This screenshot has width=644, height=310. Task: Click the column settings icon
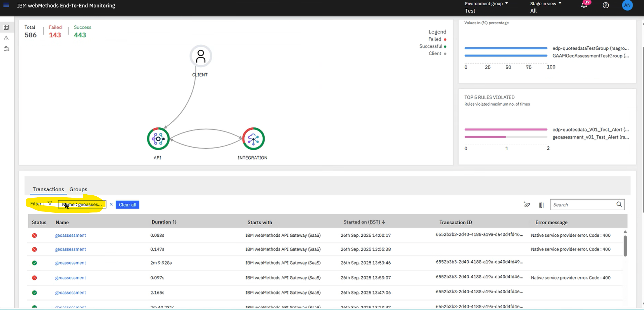coord(541,205)
